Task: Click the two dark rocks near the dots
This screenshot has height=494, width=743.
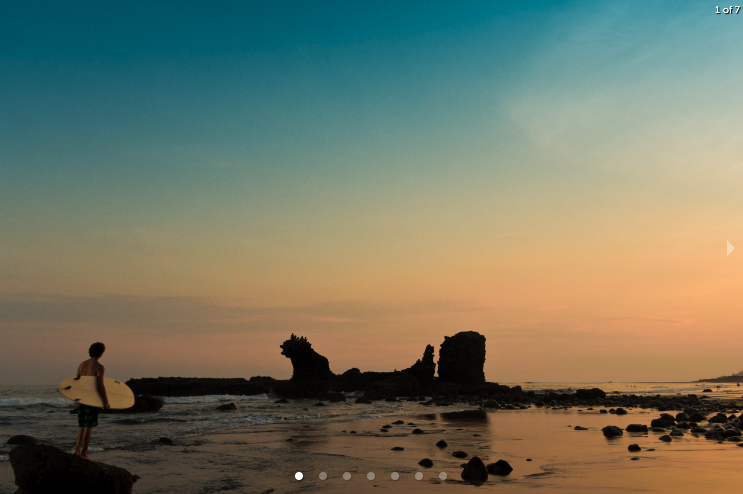Action: coord(485,468)
